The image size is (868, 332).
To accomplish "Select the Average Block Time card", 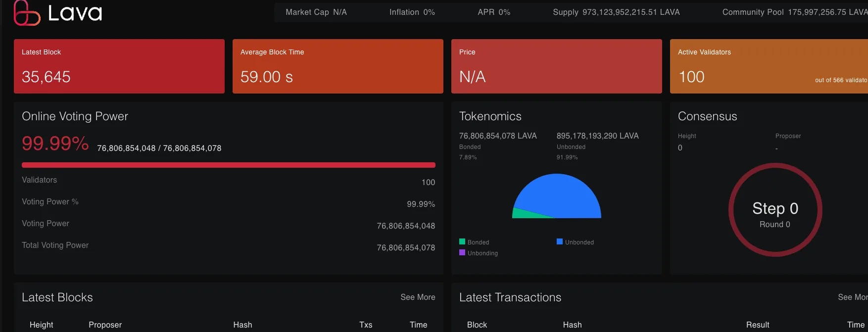I will coord(338,66).
